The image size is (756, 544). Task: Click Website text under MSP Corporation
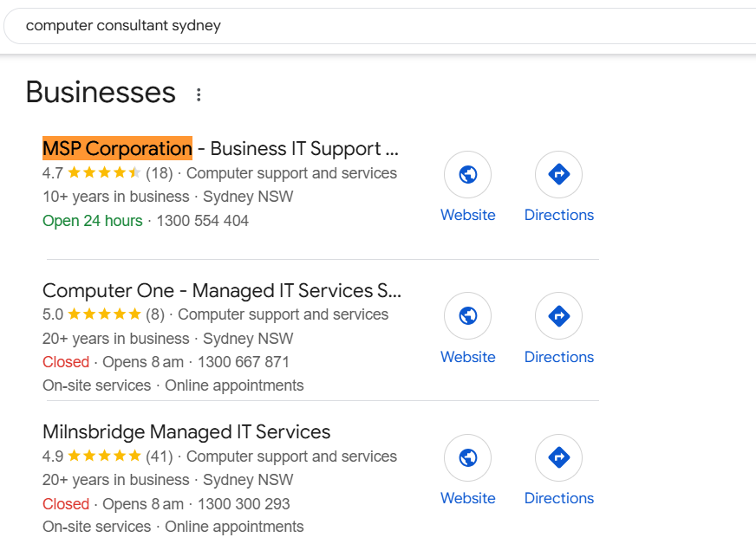pos(468,215)
